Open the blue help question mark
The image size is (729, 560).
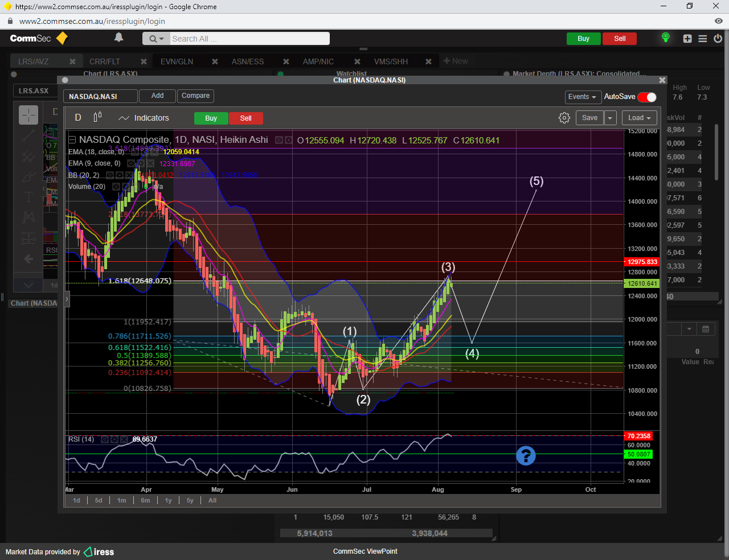tap(526, 455)
